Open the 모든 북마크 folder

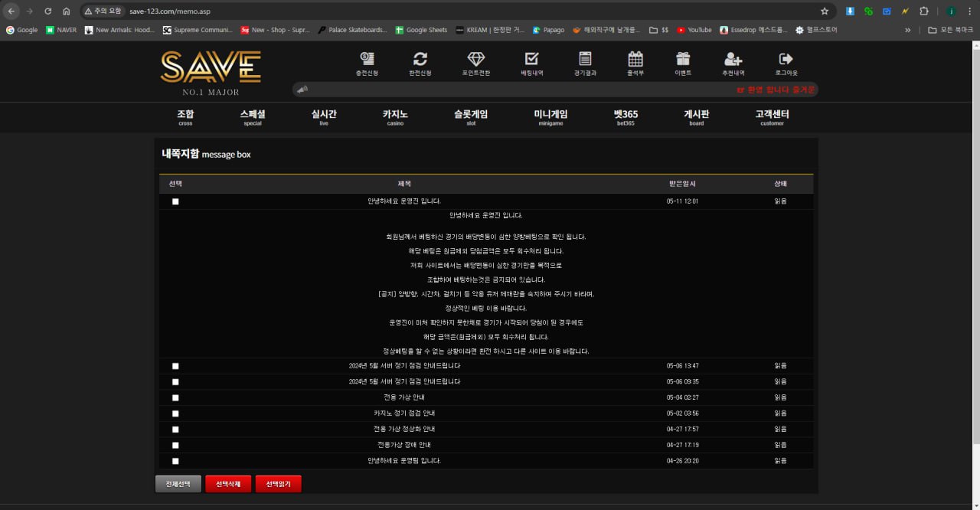[950, 30]
